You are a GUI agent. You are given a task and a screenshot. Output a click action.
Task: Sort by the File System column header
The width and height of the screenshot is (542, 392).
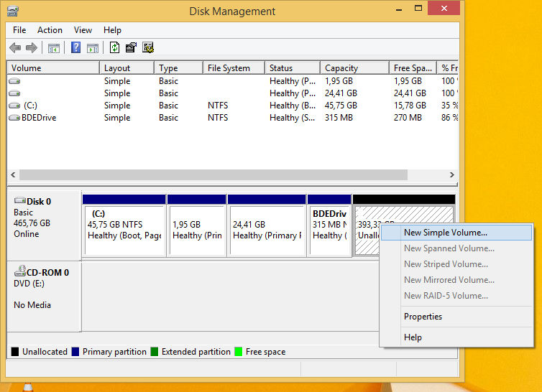point(234,68)
